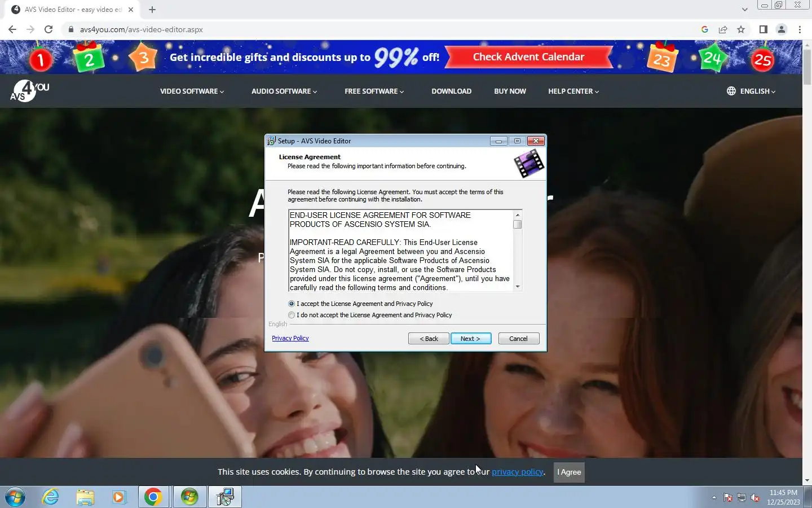This screenshot has width=812, height=508.
Task: Click the Chrome forward navigation arrow
Action: [x=30, y=29]
